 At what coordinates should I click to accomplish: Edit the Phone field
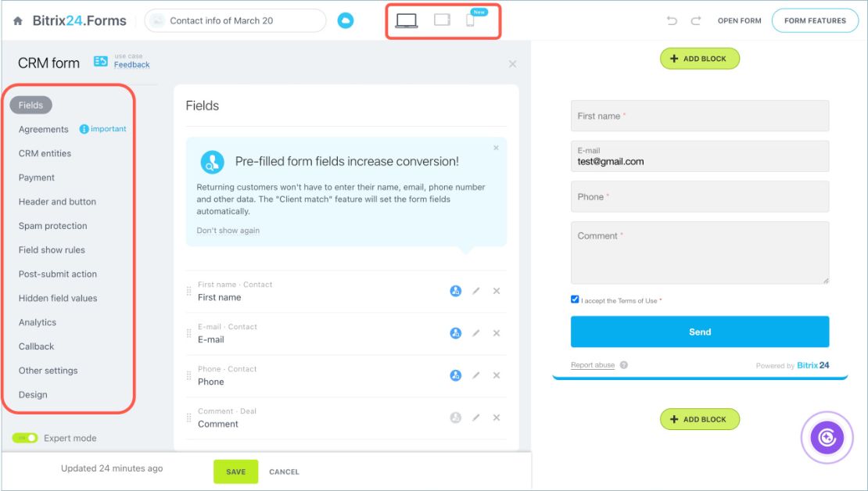[476, 375]
